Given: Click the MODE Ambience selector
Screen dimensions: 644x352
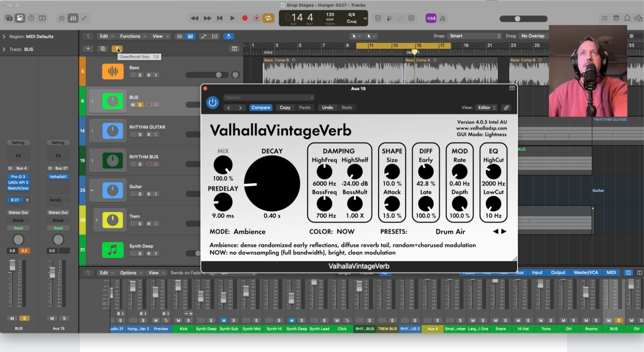Looking at the screenshot, I should 237,232.
